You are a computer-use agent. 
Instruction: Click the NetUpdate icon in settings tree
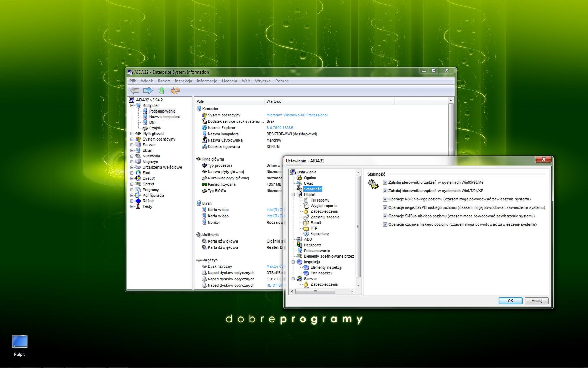pos(300,245)
